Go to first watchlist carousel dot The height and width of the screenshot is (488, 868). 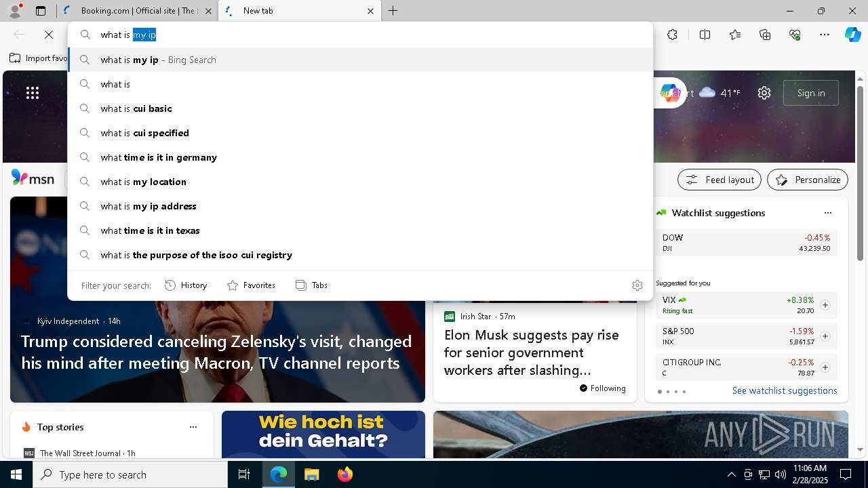[660, 392]
